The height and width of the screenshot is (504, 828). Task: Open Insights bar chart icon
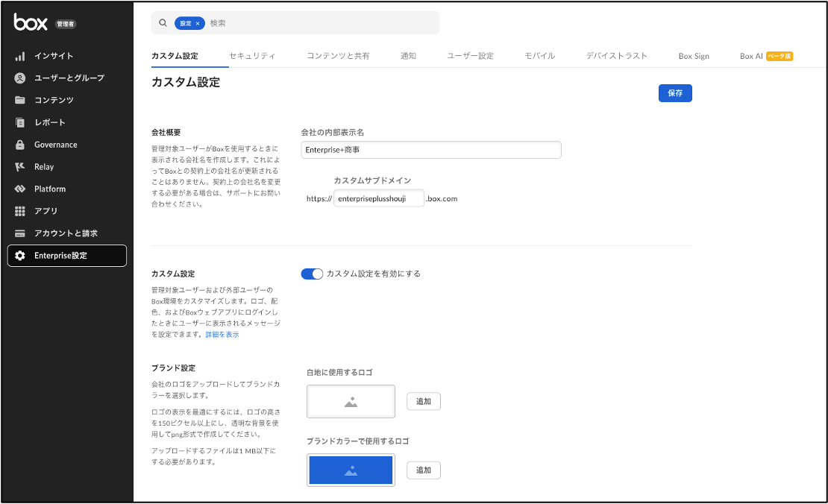click(20, 56)
